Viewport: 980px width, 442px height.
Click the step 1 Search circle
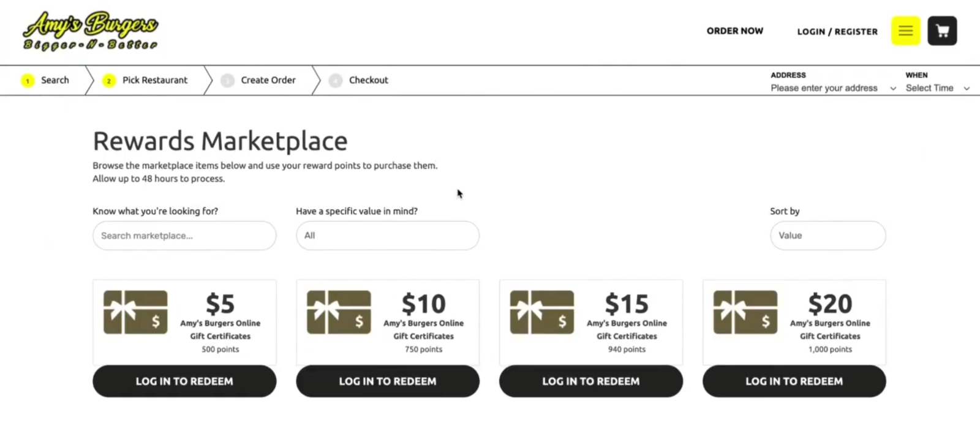coord(28,81)
